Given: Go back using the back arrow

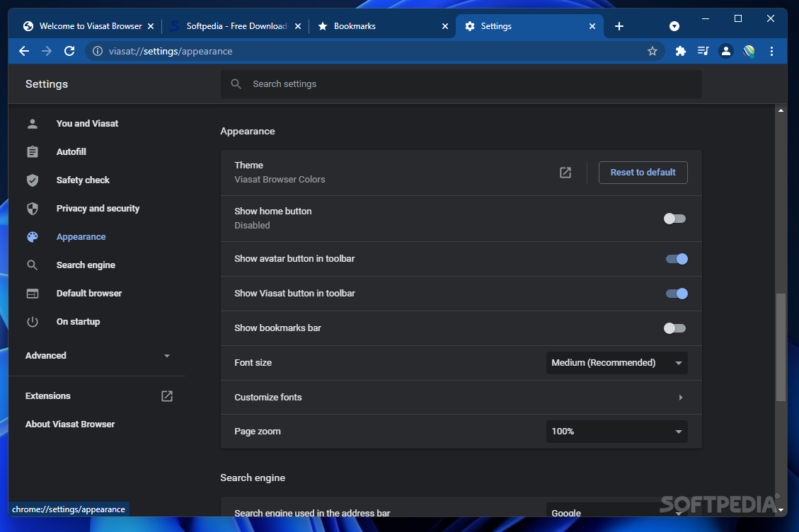Looking at the screenshot, I should [x=24, y=51].
